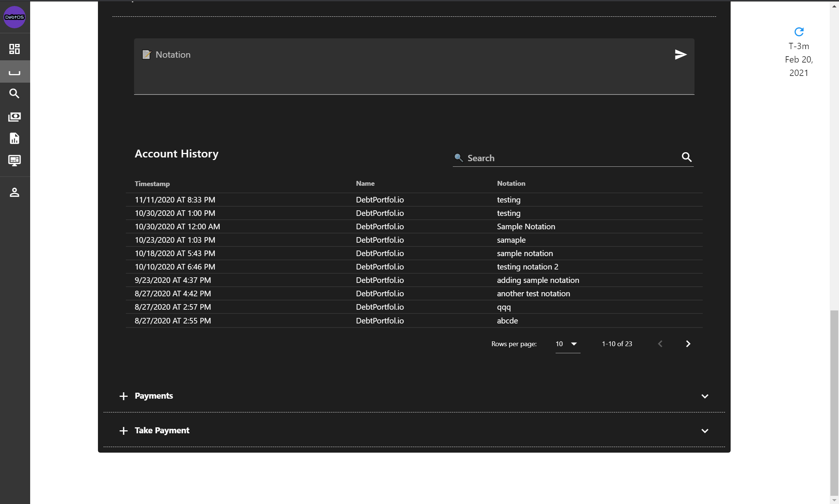Image resolution: width=839 pixels, height=504 pixels.
Task: Open the rows per page dropdown
Action: (567, 344)
